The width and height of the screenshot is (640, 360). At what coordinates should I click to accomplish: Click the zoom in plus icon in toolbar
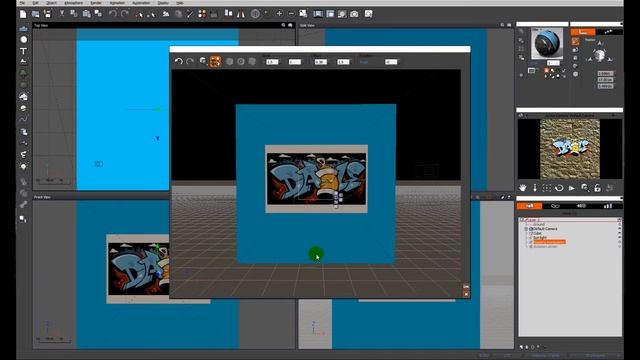point(279,14)
